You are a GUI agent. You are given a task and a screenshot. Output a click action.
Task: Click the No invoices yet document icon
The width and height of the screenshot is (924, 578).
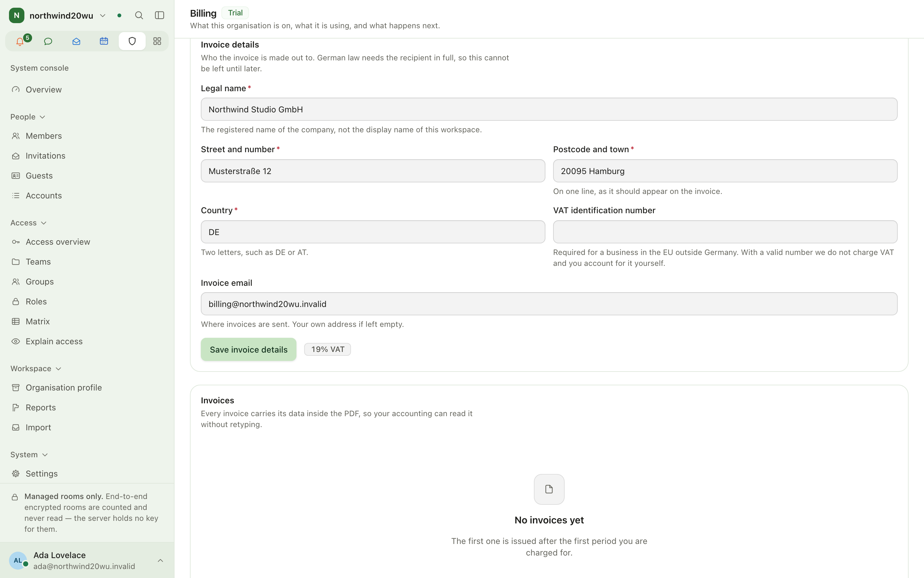click(x=549, y=489)
